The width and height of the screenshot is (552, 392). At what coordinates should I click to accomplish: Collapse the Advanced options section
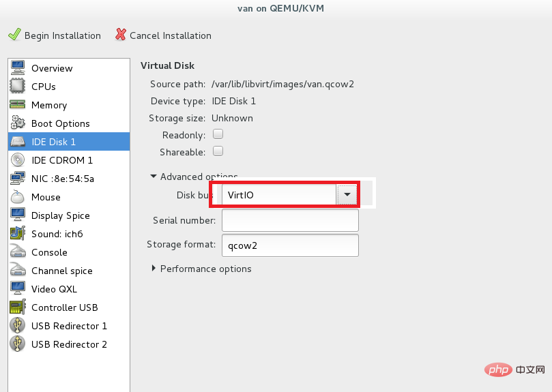[154, 177]
